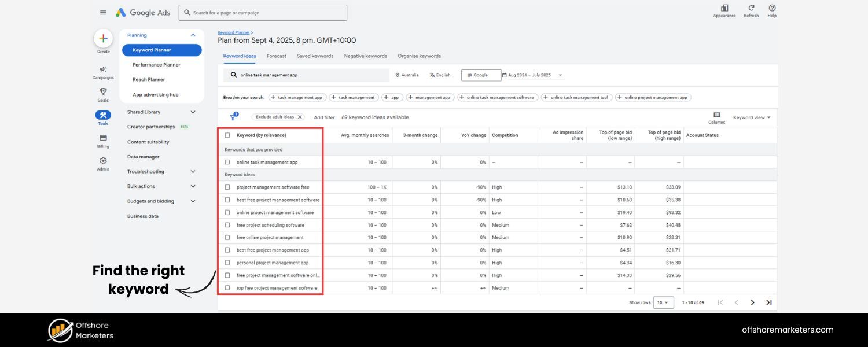Image resolution: width=868 pixels, height=347 pixels.
Task: Collapse the Planning section chevron
Action: [193, 35]
